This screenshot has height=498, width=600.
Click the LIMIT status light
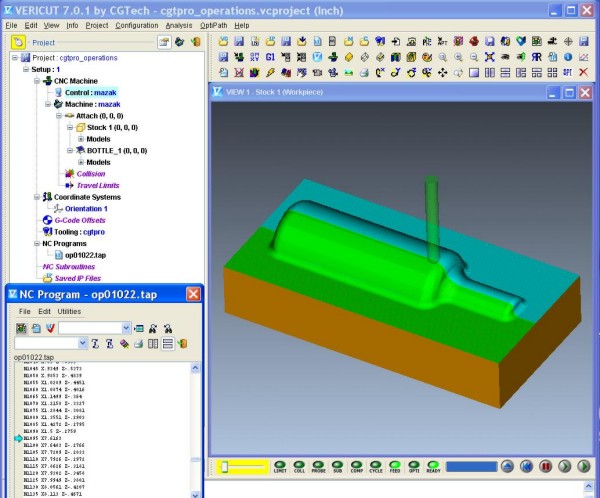(x=280, y=467)
